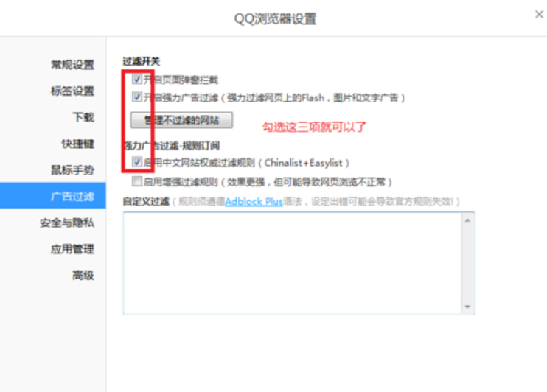Click 管理不过滤的网站 button

click(181, 119)
